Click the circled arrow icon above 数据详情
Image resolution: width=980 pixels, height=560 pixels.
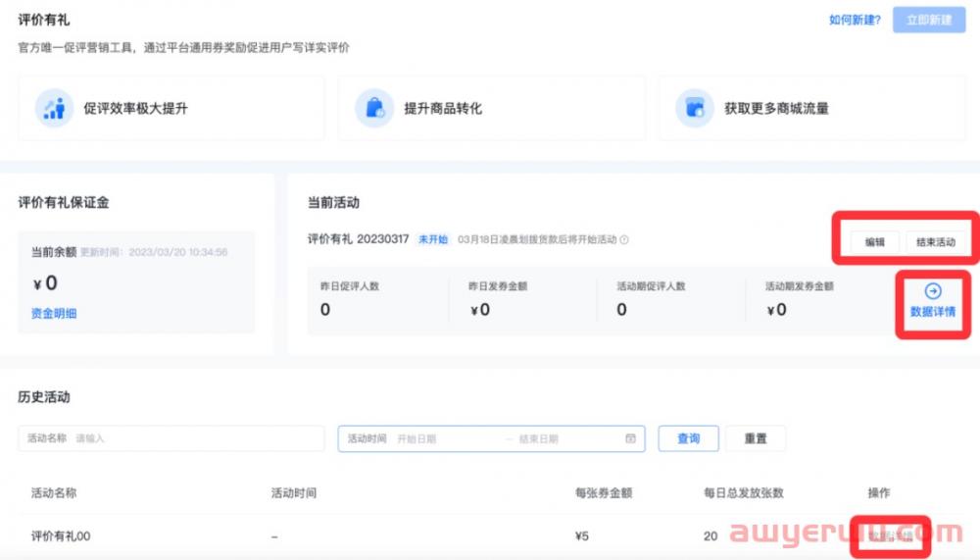click(x=932, y=291)
